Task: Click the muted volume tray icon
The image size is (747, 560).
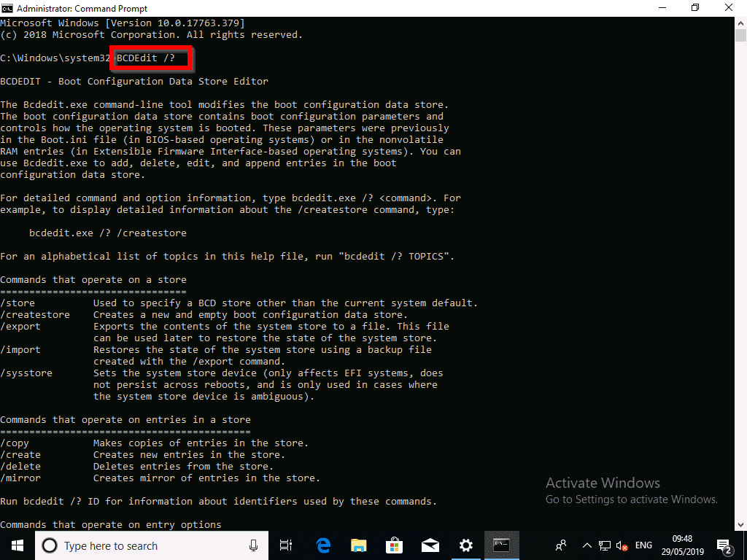Action: pyautogui.click(x=622, y=545)
